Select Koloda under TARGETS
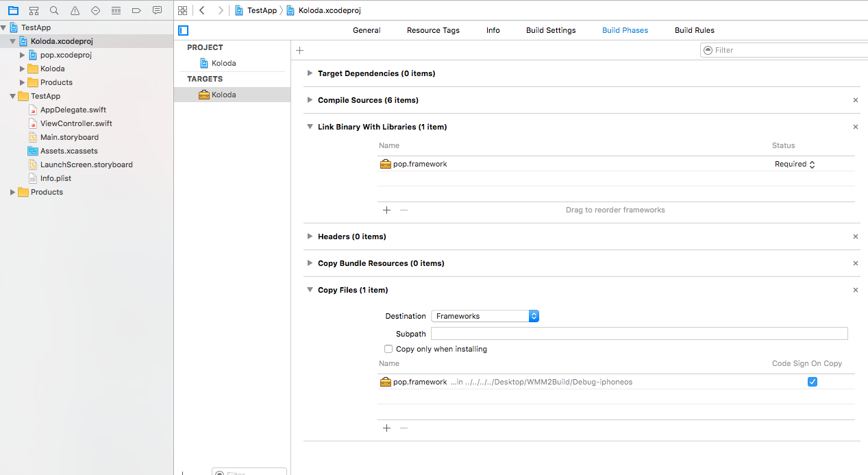Image resolution: width=868 pixels, height=475 pixels. point(223,95)
